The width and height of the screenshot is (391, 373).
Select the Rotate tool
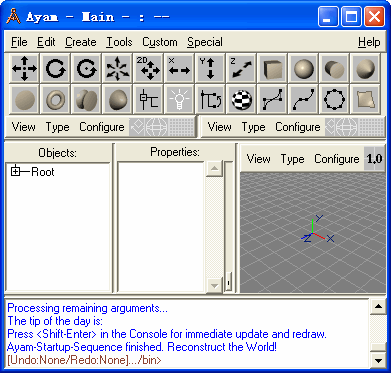tap(56, 68)
